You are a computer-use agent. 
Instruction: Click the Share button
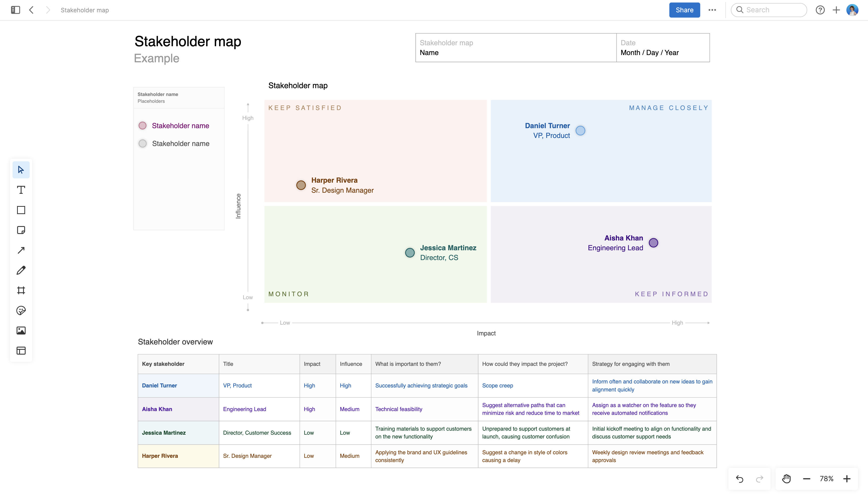pyautogui.click(x=684, y=10)
